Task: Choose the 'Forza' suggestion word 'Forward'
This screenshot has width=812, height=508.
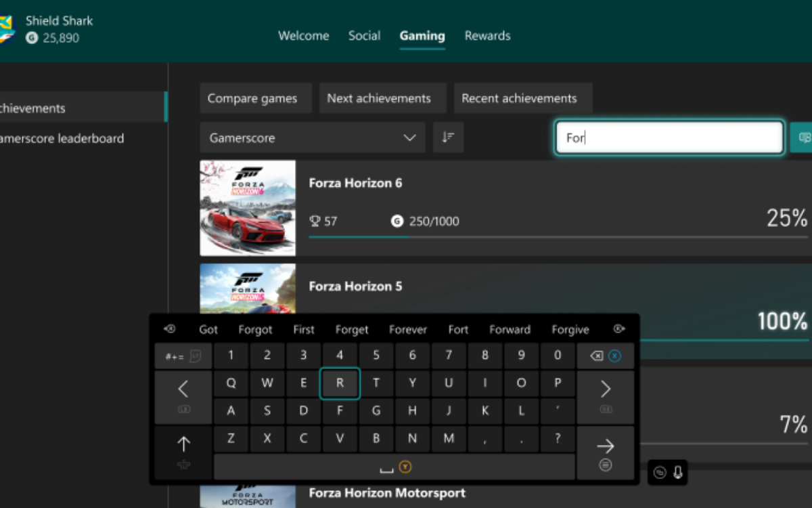Action: click(510, 330)
